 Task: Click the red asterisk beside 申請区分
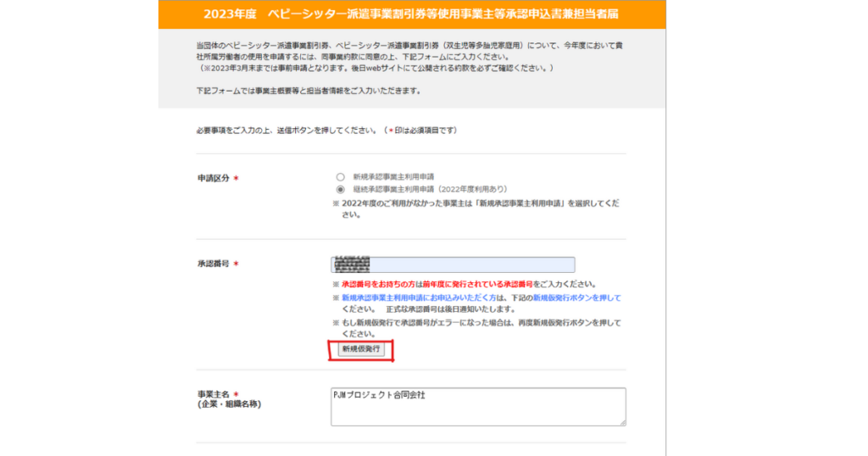(235, 179)
